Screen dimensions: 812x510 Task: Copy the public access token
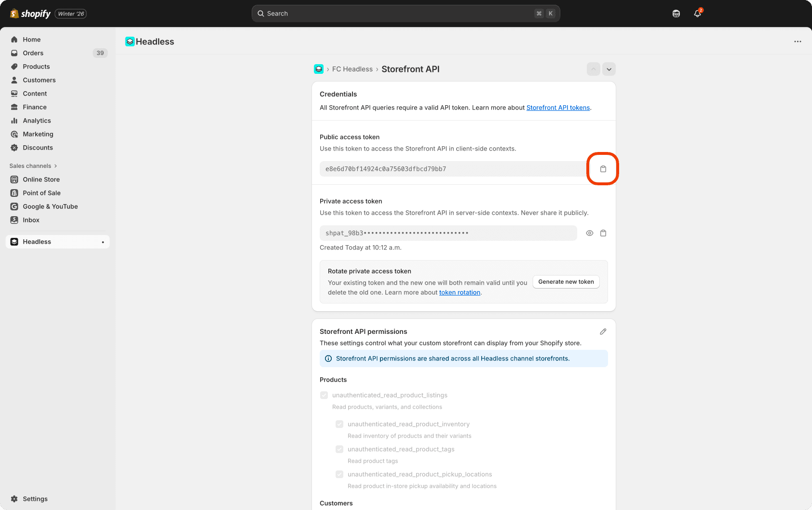603,169
